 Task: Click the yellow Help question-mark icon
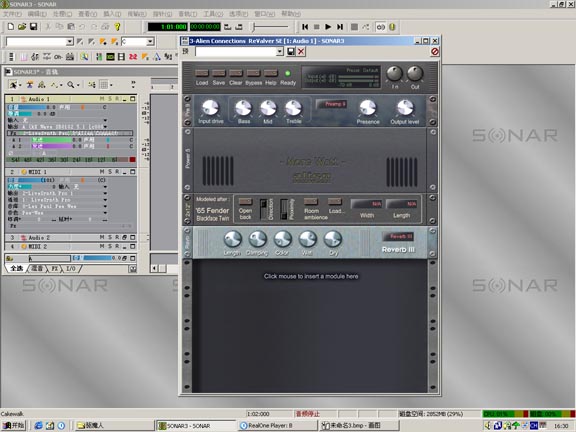tap(117, 27)
